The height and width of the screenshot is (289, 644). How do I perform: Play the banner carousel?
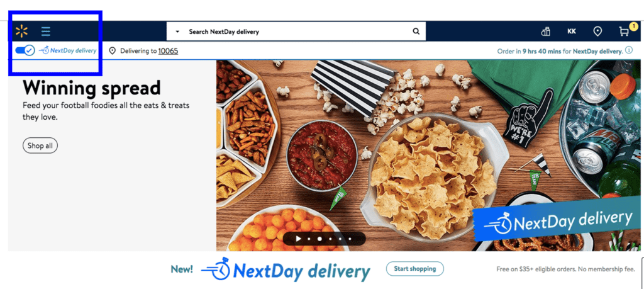click(299, 239)
